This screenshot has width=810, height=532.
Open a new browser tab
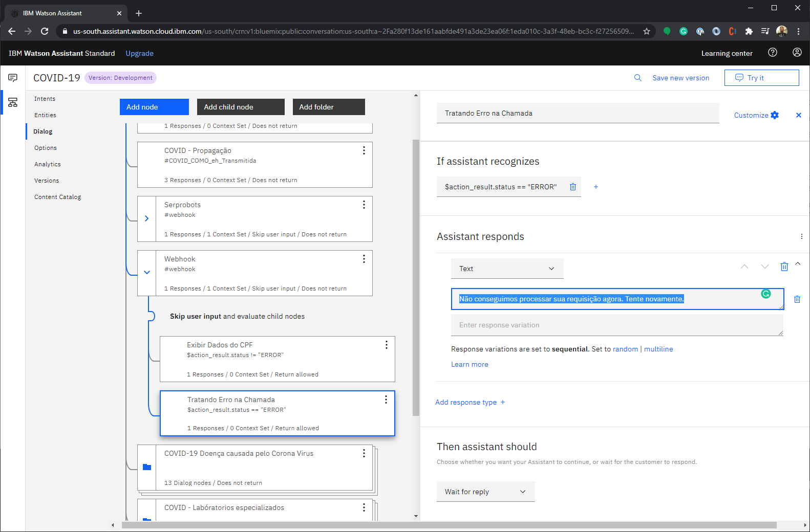pyautogui.click(x=139, y=13)
